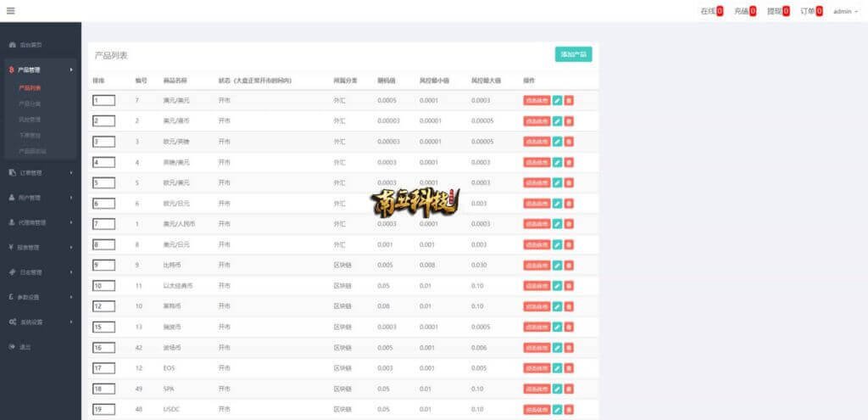Collapse the 产品管理 sidebar menu

click(40, 70)
